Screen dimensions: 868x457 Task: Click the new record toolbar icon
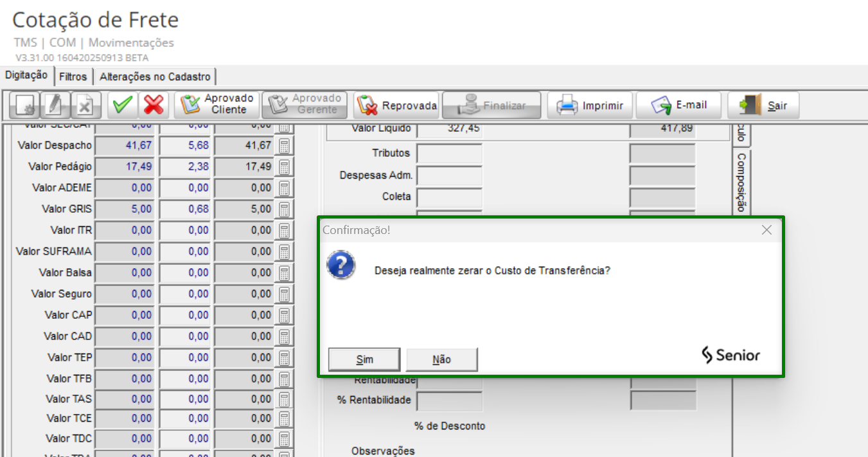(x=25, y=105)
